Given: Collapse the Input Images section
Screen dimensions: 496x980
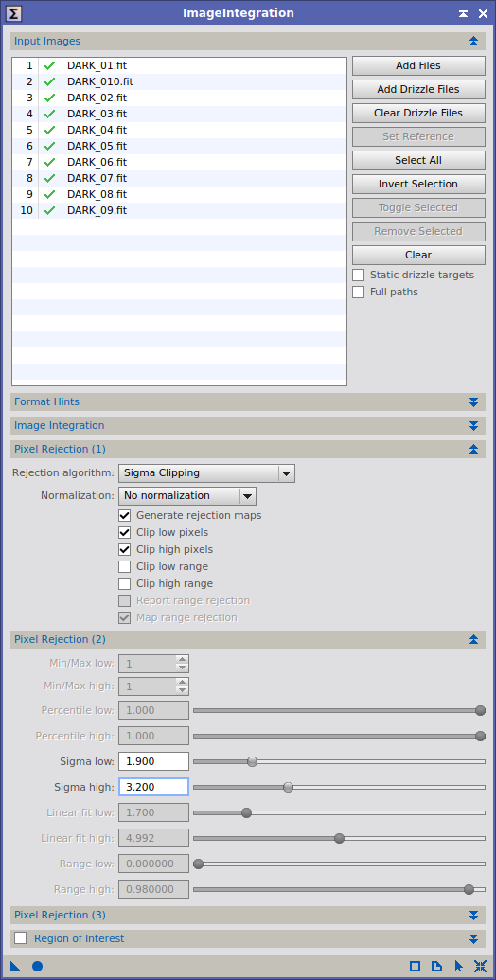Looking at the screenshot, I should pyautogui.click(x=473, y=42).
